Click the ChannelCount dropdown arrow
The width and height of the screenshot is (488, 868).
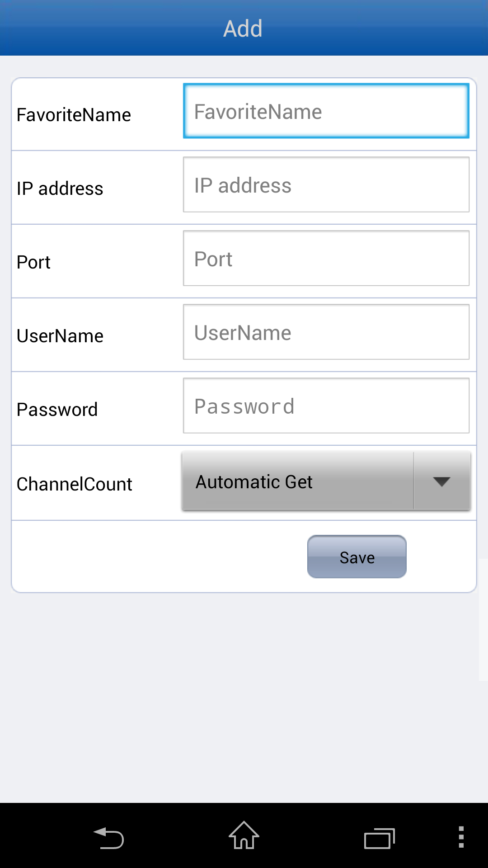pos(441,481)
